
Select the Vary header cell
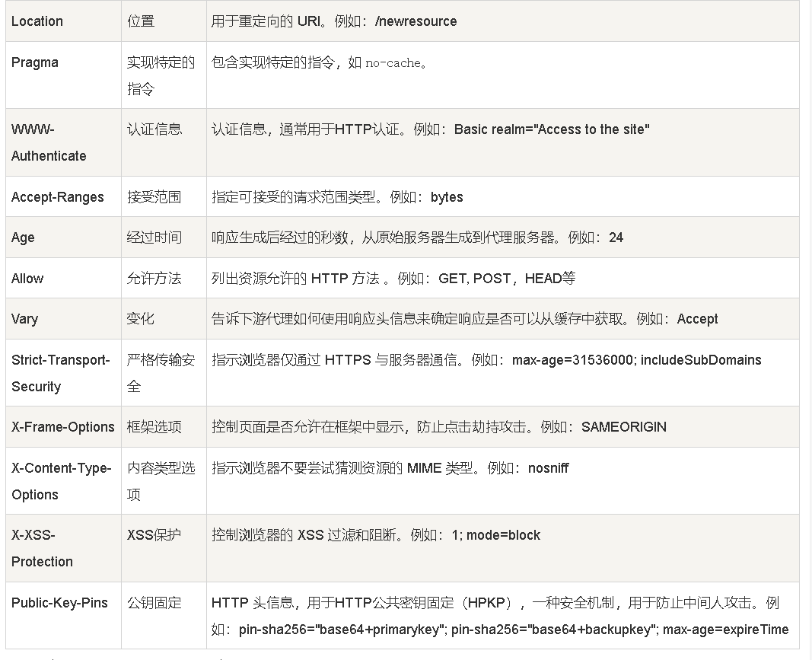pos(63,319)
